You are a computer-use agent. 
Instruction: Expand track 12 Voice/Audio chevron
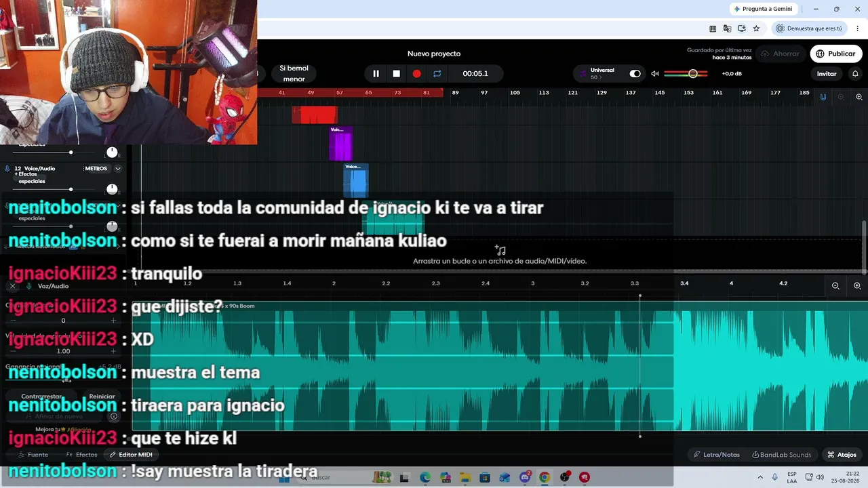(x=118, y=169)
